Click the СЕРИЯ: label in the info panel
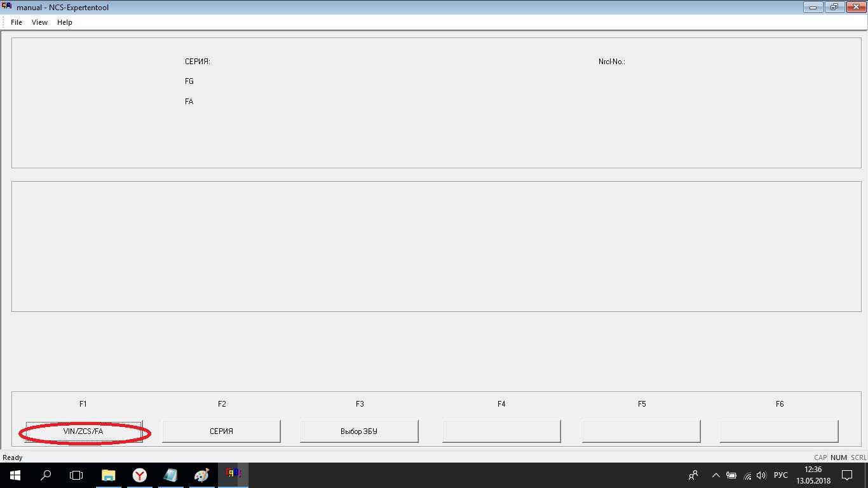The image size is (868, 488). 198,62
